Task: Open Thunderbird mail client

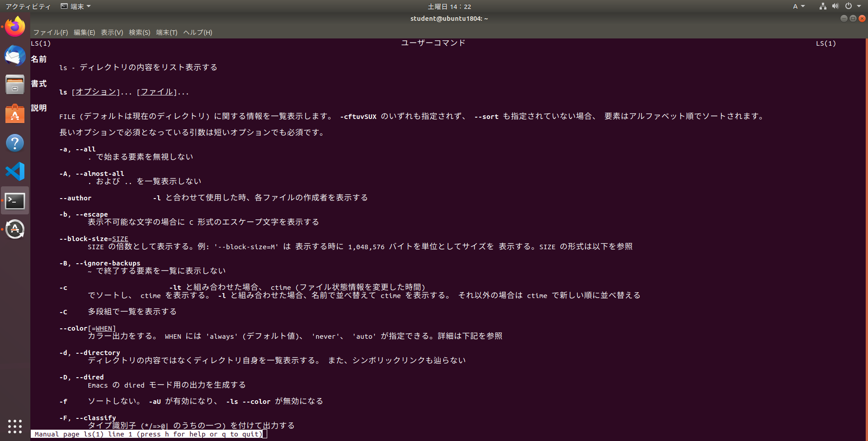Action: coord(15,55)
